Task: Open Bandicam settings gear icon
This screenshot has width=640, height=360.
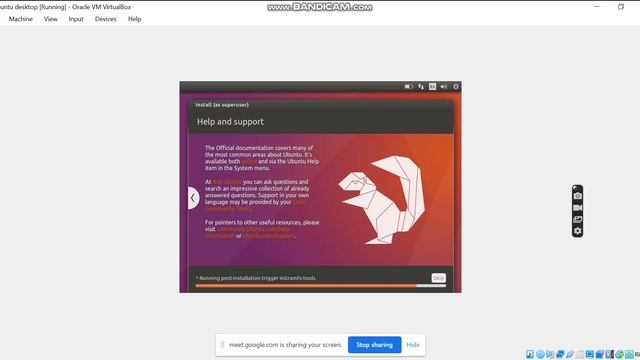Action: coord(578,231)
